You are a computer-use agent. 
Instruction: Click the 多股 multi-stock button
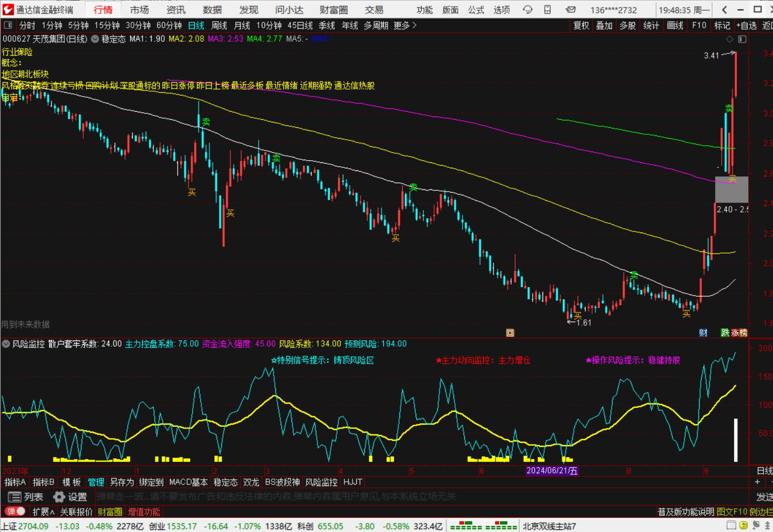tap(628, 25)
